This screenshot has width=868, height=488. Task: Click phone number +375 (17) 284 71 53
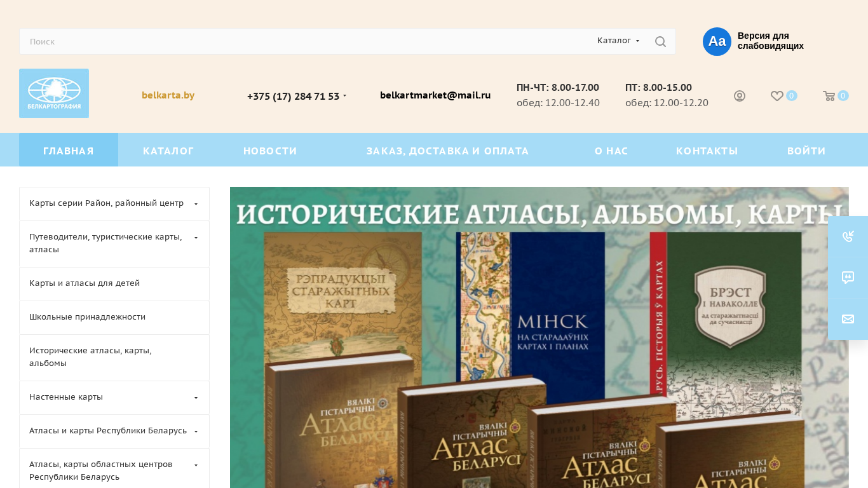point(293,96)
